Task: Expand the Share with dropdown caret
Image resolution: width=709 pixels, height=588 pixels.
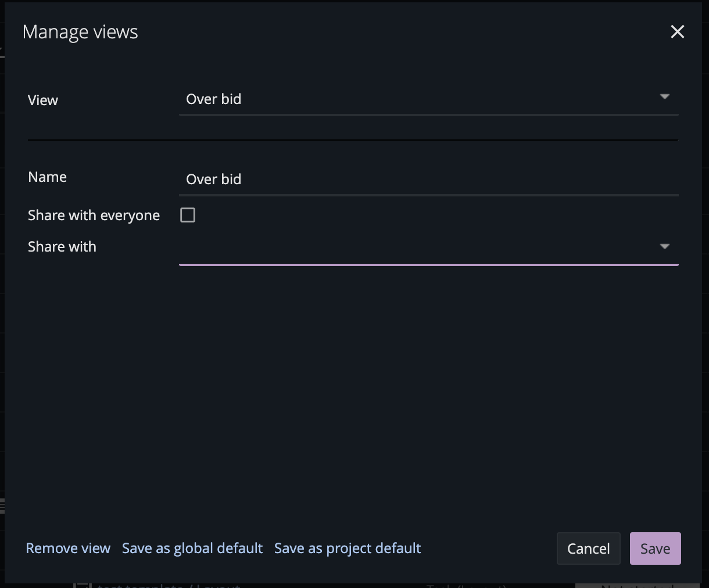Action: point(665,246)
